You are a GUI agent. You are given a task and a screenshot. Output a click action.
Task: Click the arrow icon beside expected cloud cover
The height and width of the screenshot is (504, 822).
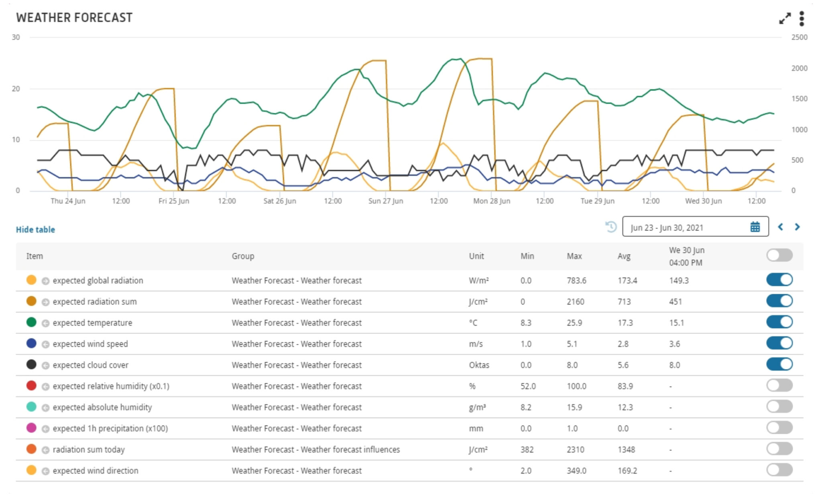click(x=45, y=366)
